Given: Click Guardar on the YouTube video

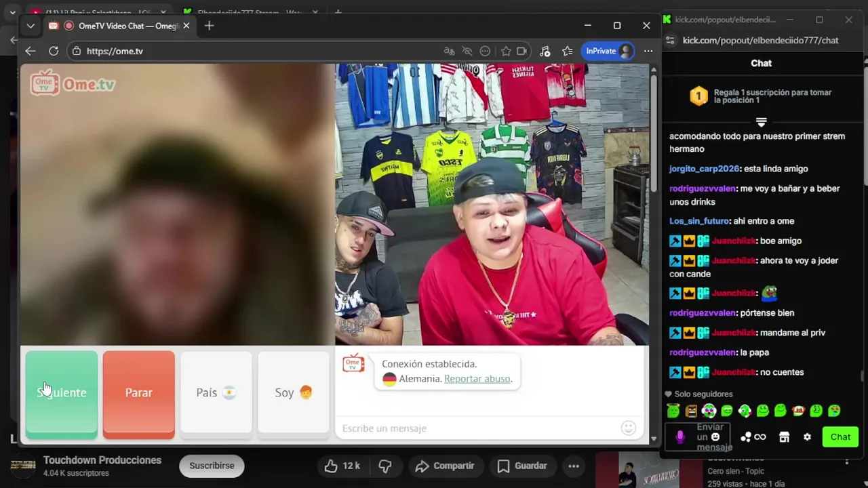Looking at the screenshot, I should [522, 466].
